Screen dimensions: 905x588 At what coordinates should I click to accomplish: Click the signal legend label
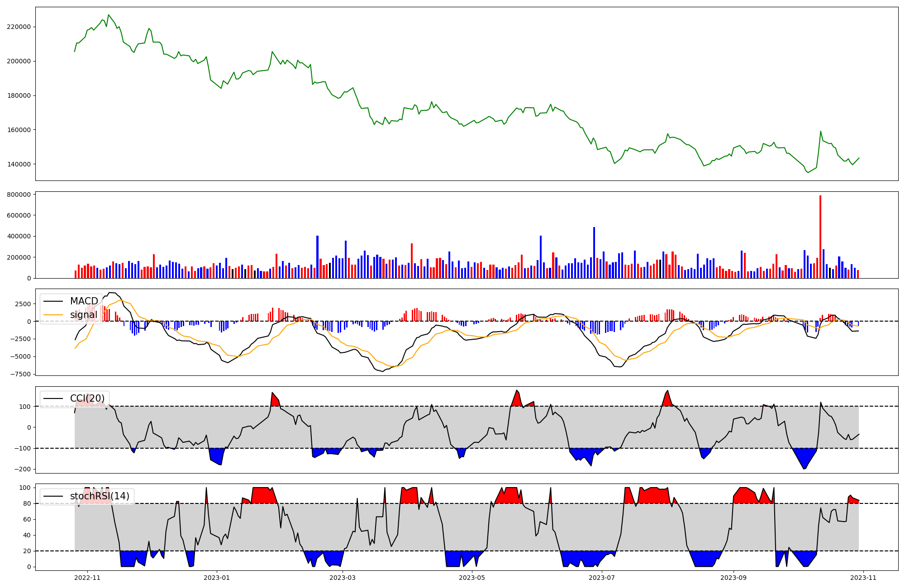click(x=84, y=315)
